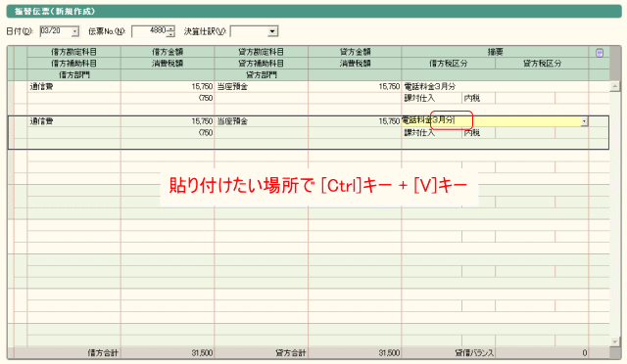Open the 摘要 dropdown arrow in the yellow cell
627x364 pixels.
(x=584, y=121)
